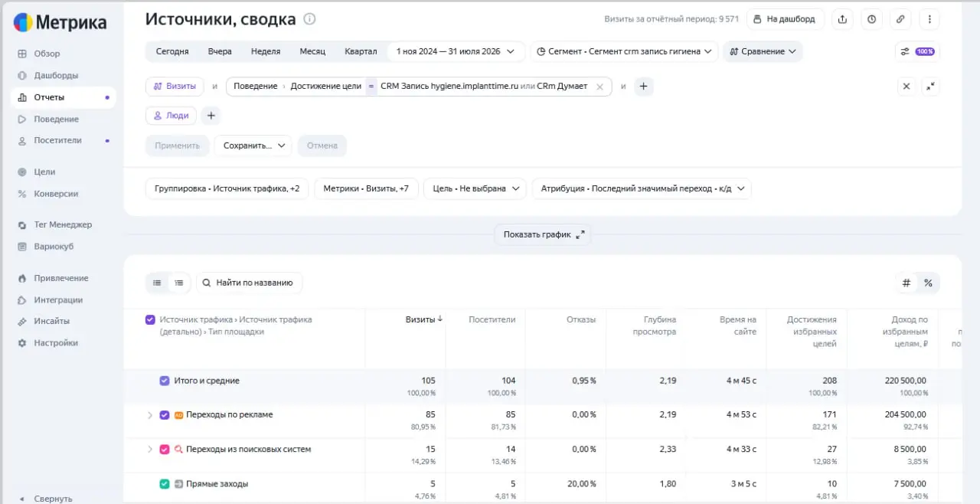Click the clock history icon
This screenshot has width=980, height=504.
pyautogui.click(x=871, y=19)
